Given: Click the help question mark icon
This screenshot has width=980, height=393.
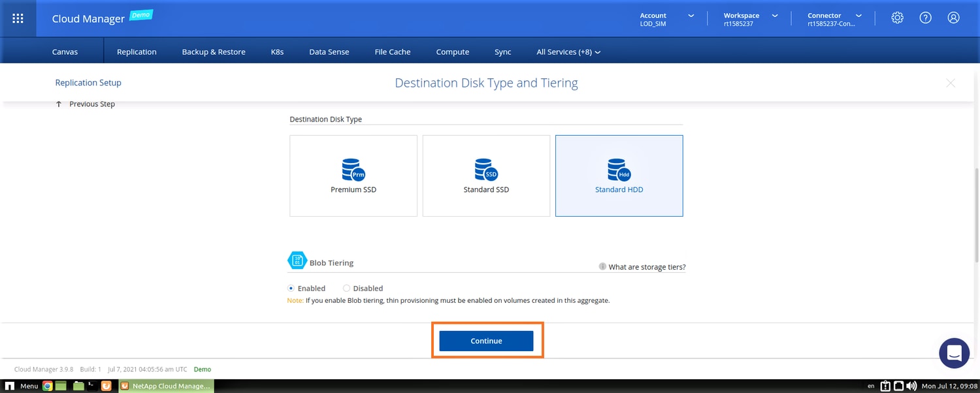Looking at the screenshot, I should 925,18.
